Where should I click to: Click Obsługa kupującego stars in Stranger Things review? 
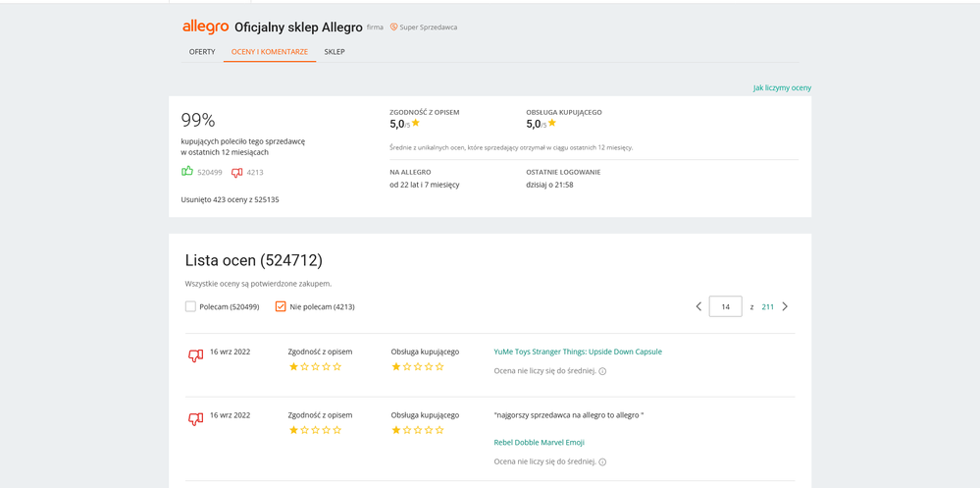point(418,366)
